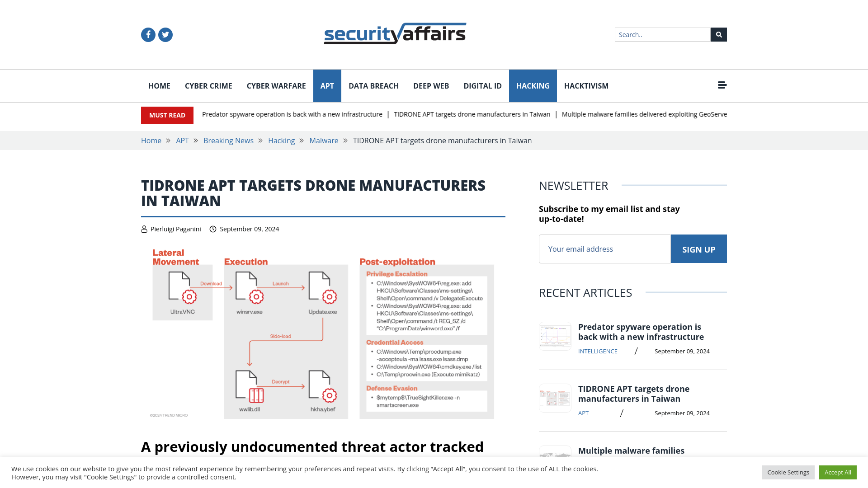Image resolution: width=868 pixels, height=488 pixels.
Task: Expand the Malware breadcrumb category
Action: coord(324,140)
